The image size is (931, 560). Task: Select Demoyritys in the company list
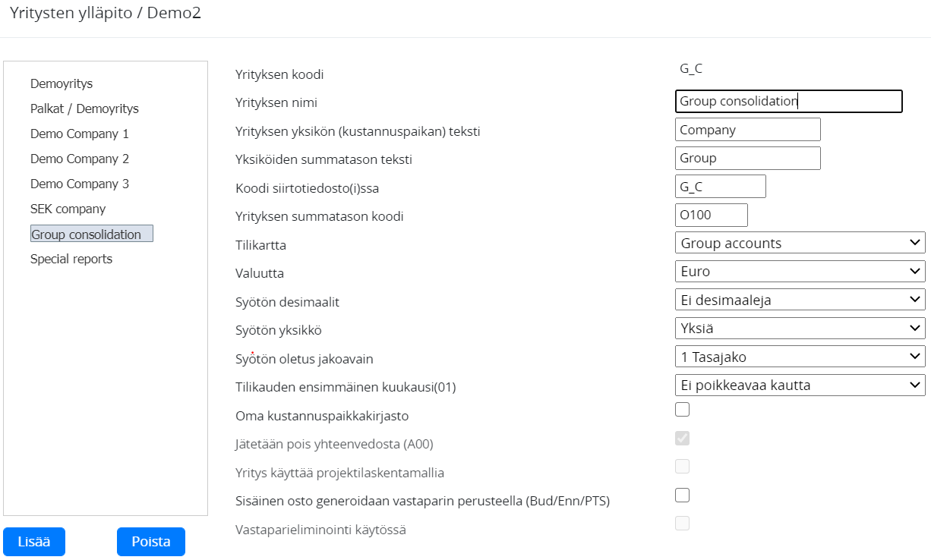pos(62,83)
